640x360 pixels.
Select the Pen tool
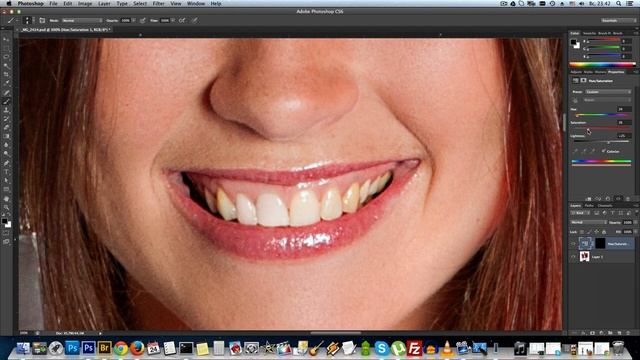(x=6, y=163)
